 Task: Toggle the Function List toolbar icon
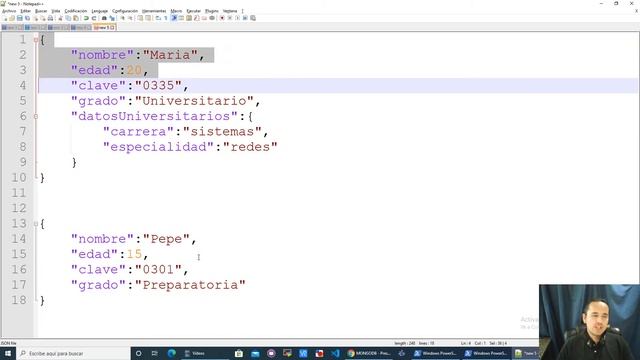(197, 18)
